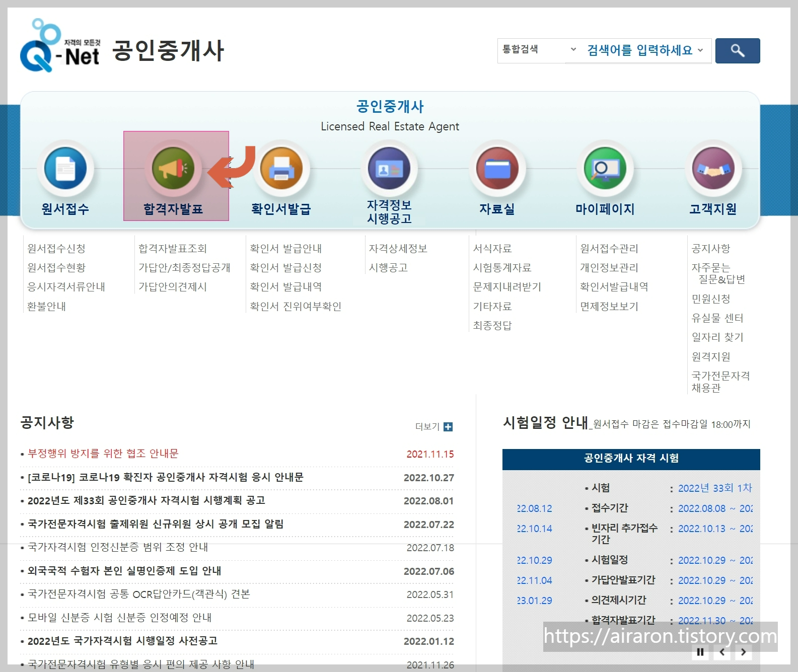The height and width of the screenshot is (672, 798).
Task: Open notice 외국국적 수험자 본인 실명인증제 도입 안내
Action: pos(124,571)
